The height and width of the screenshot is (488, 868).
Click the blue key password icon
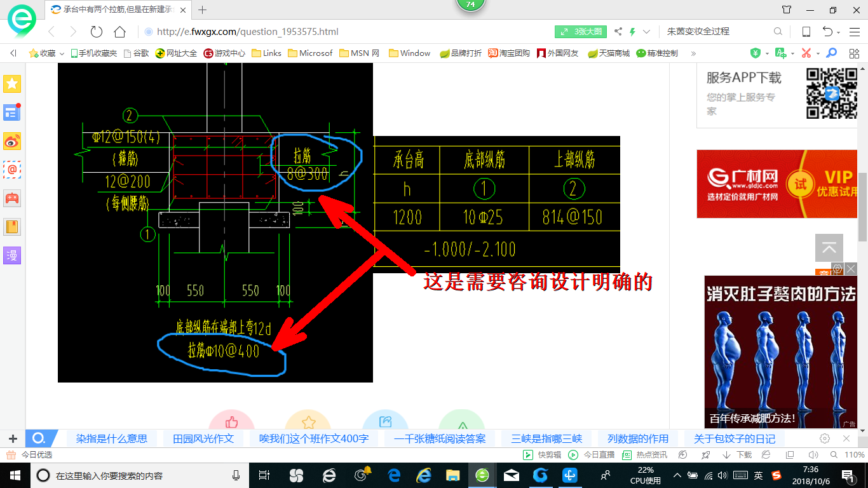[x=831, y=53]
